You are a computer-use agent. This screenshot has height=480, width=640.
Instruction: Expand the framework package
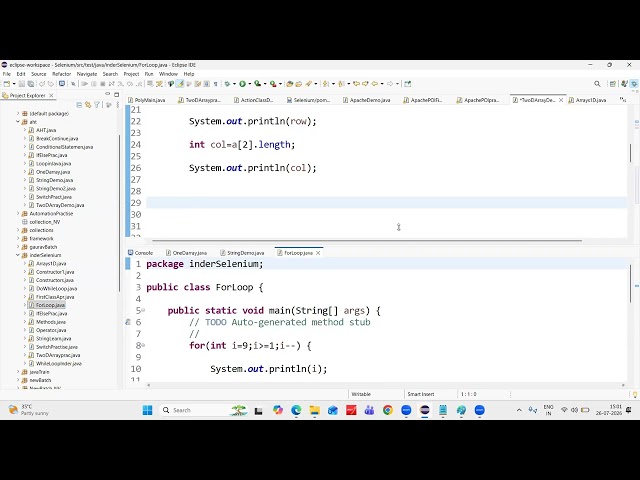click(x=18, y=238)
